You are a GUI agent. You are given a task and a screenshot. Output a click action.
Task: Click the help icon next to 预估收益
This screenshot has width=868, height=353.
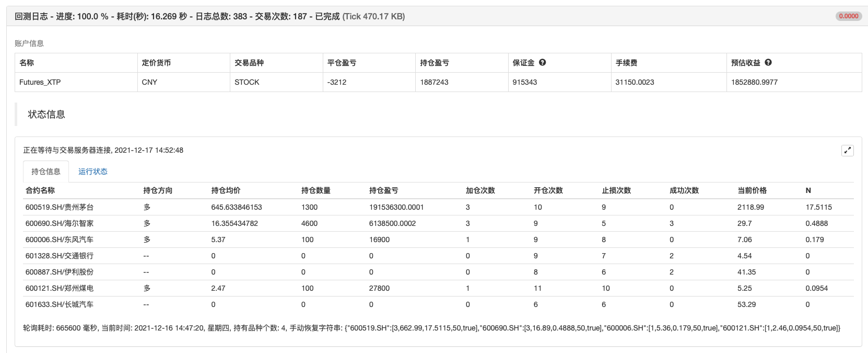[768, 62]
